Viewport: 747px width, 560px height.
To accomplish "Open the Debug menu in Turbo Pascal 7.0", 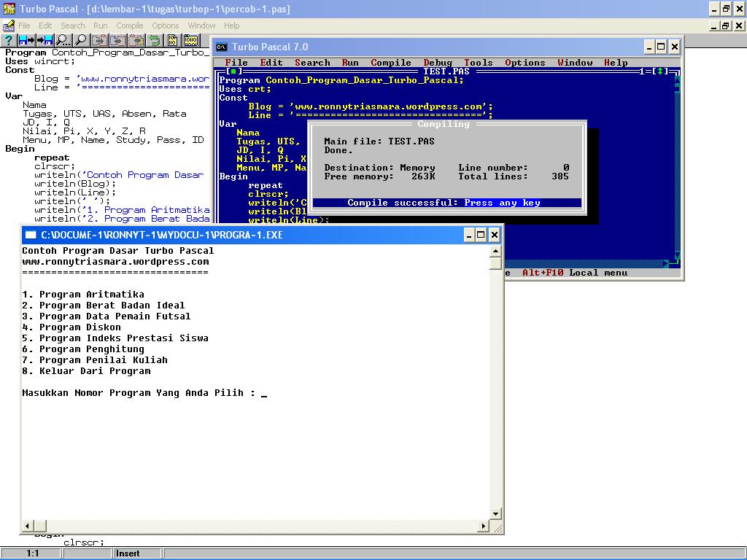I will pos(437,63).
